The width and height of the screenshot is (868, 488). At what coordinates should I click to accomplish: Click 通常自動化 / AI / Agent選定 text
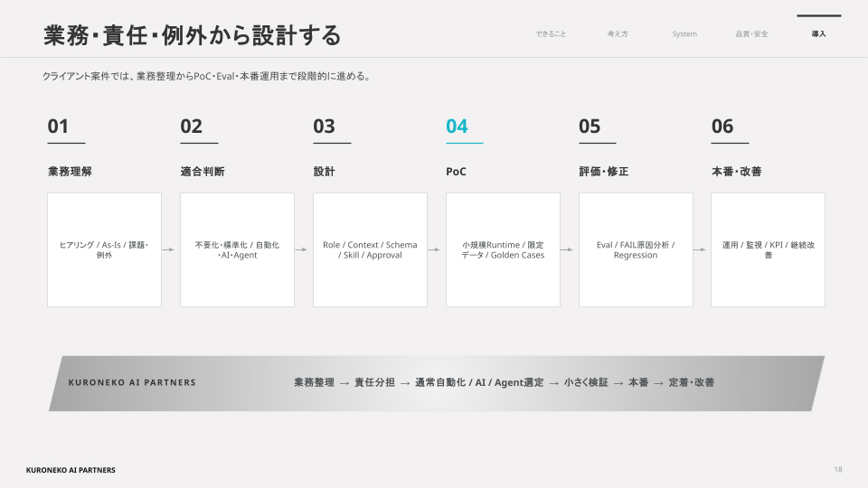(479, 382)
